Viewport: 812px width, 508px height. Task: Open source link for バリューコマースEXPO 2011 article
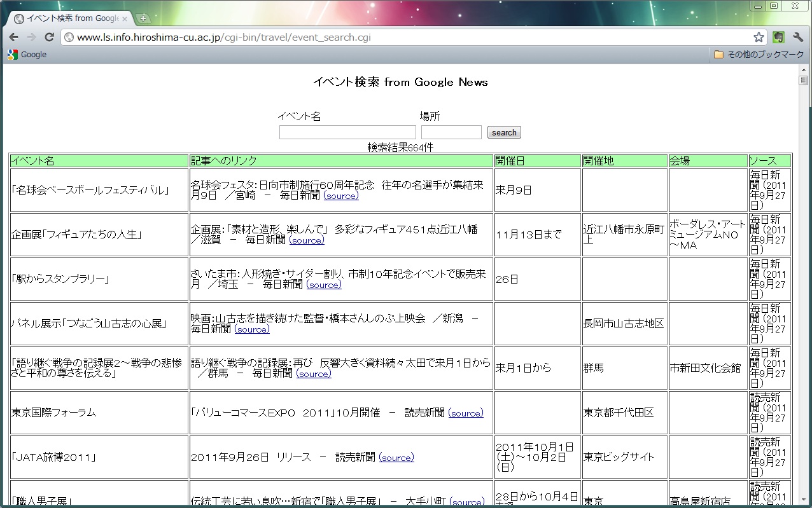(x=466, y=413)
